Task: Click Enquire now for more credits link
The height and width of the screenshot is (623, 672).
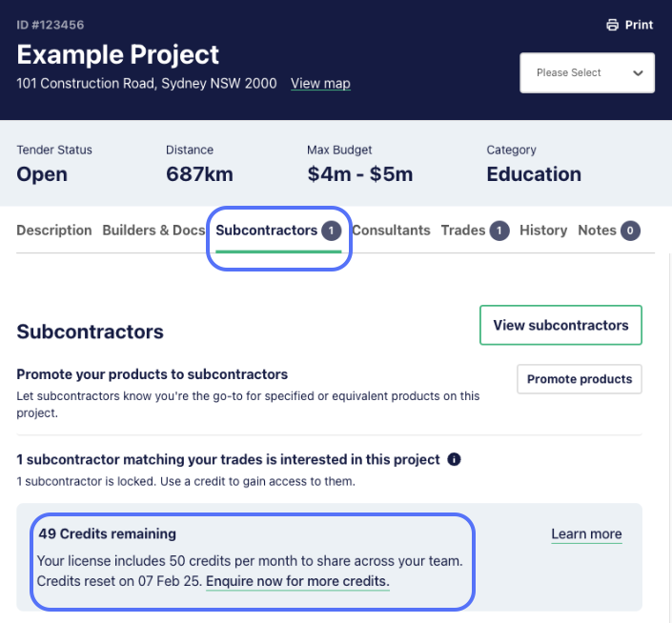Action: pos(297,581)
